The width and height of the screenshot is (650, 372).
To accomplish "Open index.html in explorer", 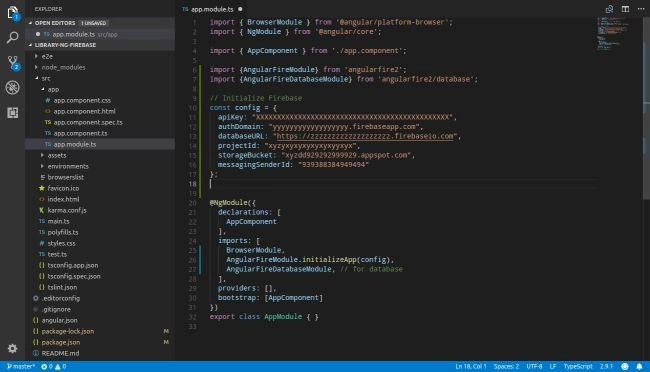I will tap(63, 199).
